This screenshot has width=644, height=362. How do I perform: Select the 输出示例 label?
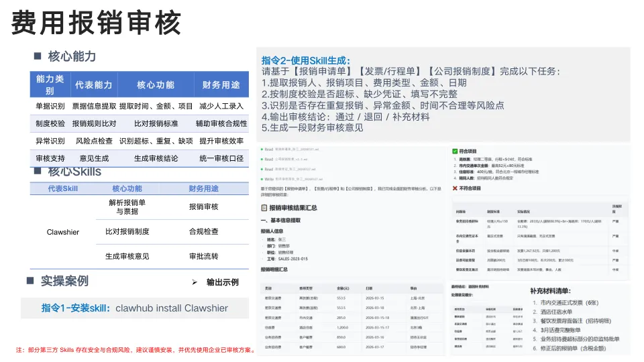[x=222, y=282]
